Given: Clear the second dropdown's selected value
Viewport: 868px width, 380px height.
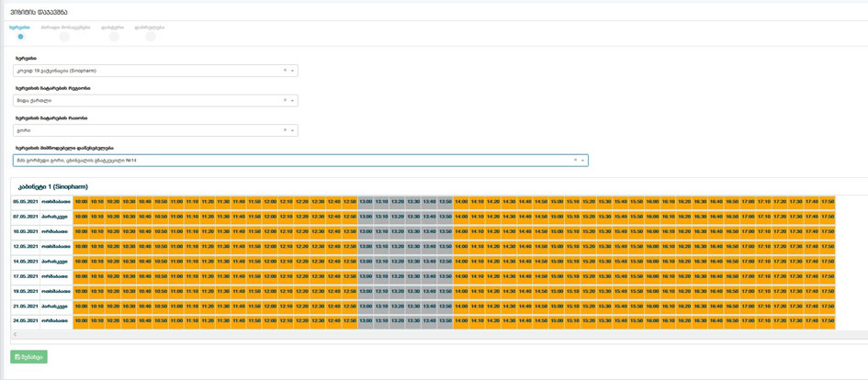Looking at the screenshot, I should 285,101.
